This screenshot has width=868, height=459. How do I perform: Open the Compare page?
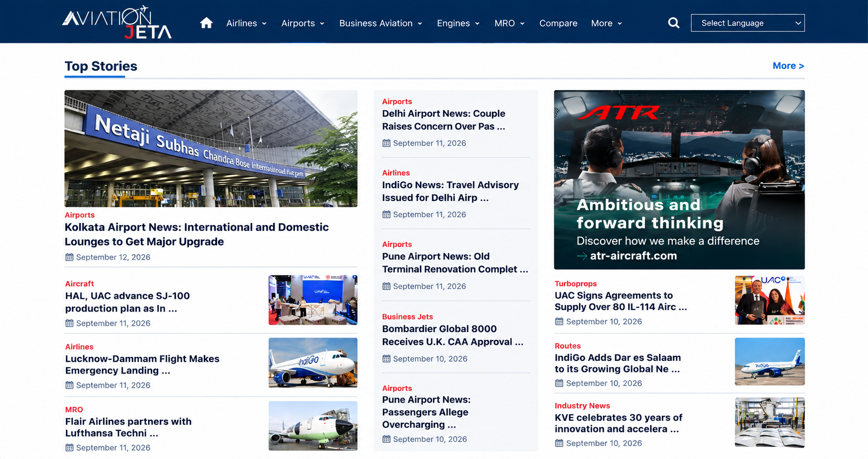click(558, 23)
